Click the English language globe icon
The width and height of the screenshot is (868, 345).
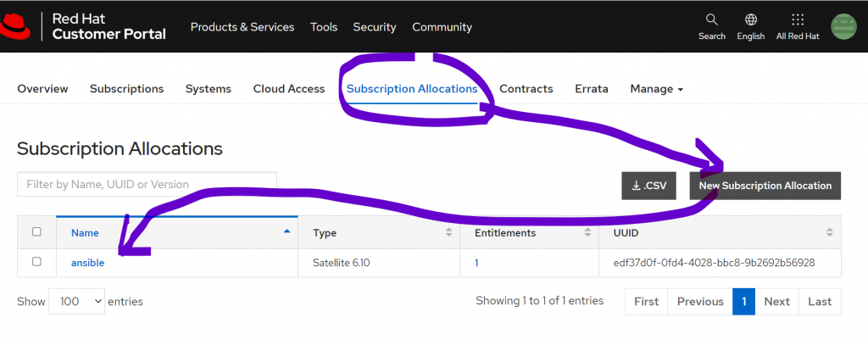tap(750, 20)
